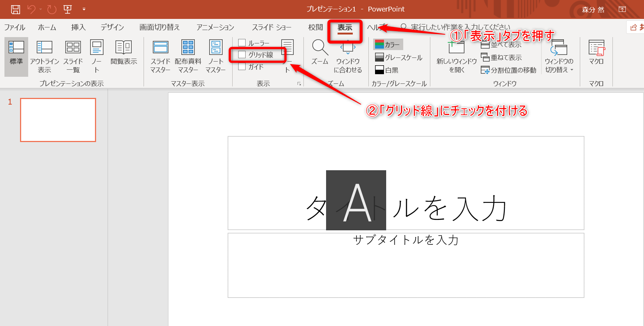This screenshot has width=644, height=326.
Task: Select 白黒 display mode
Action: tap(387, 70)
